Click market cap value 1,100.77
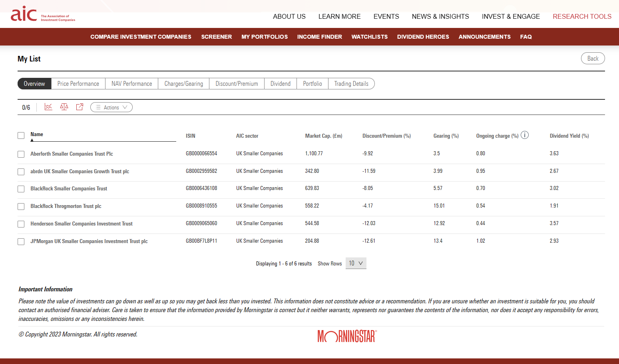 tap(314, 154)
